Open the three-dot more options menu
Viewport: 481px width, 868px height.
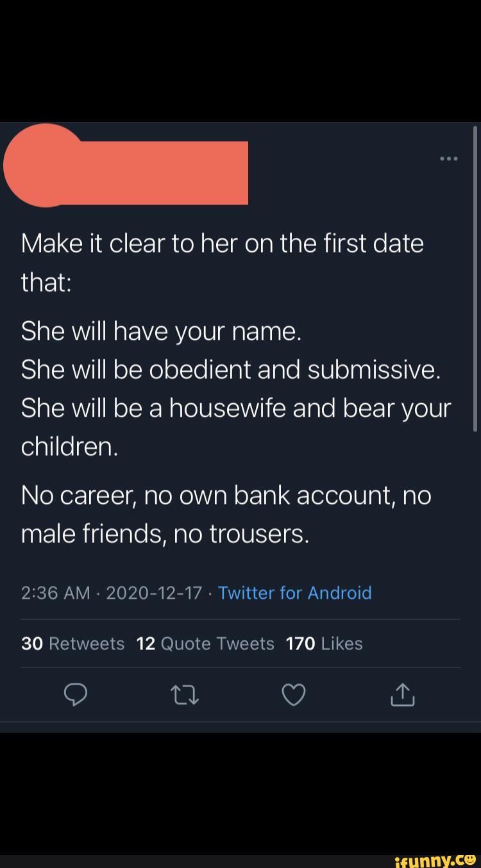pos(449,158)
